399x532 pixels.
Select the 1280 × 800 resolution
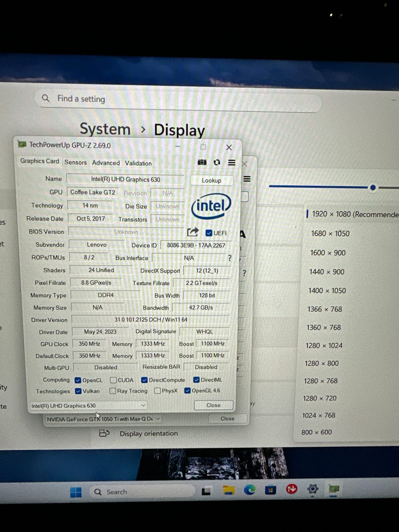click(322, 363)
